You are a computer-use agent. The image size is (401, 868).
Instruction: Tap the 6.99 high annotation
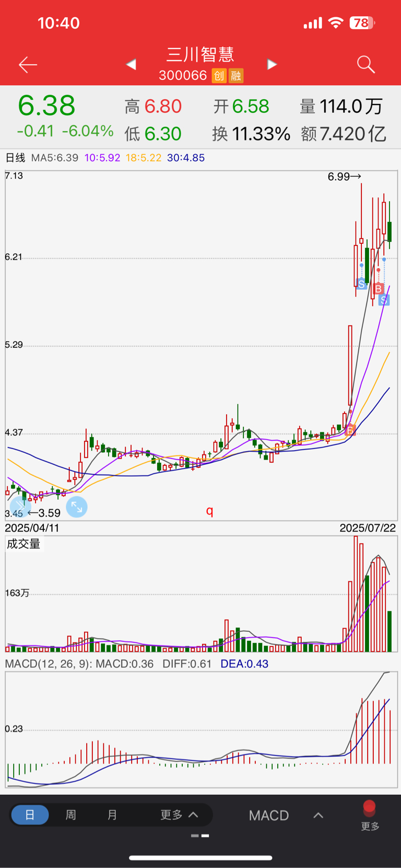pos(345,177)
